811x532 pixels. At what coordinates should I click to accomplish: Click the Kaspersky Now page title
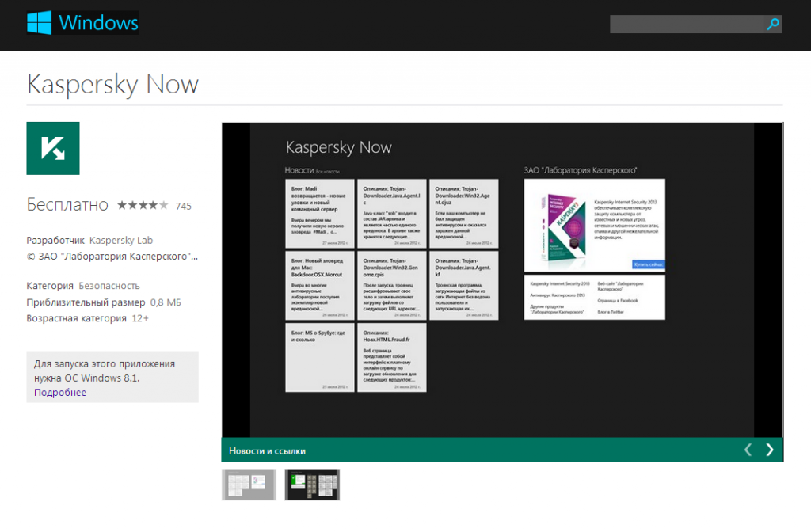coord(112,84)
